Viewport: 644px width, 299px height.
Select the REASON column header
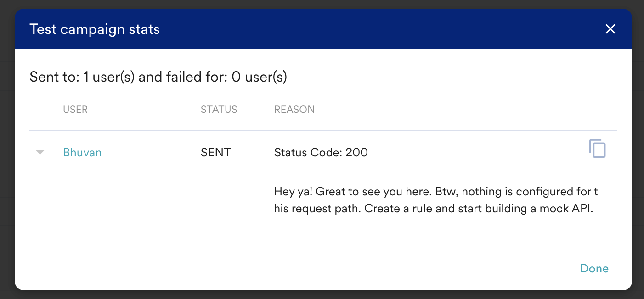tap(294, 110)
